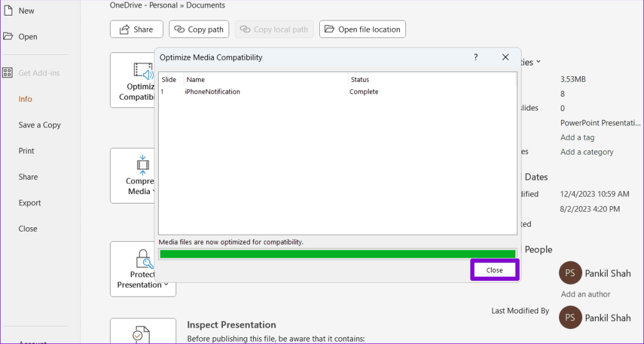Click the PowerPoint Presentation title value
The image size is (644, 344).
[x=600, y=123]
